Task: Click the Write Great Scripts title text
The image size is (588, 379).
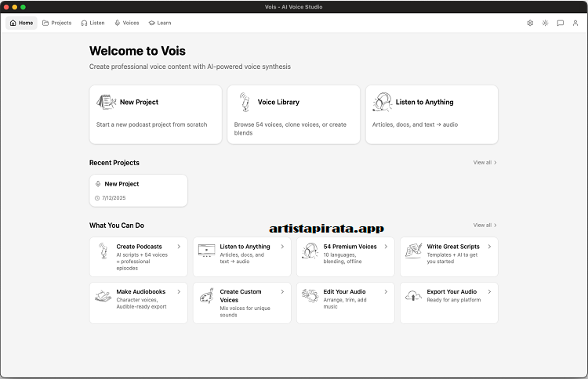Action: click(453, 247)
